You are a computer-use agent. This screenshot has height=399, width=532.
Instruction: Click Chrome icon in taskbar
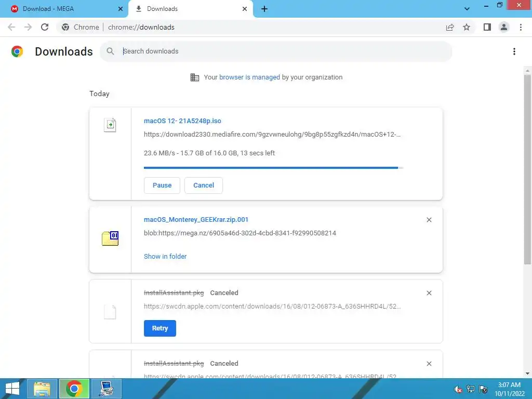[x=74, y=389]
